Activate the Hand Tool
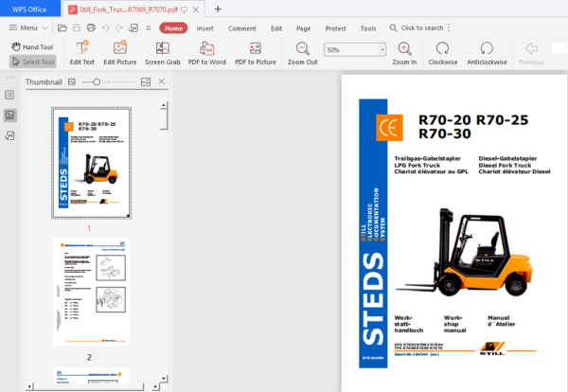Screen dimensions: 568x392 (x=32, y=46)
